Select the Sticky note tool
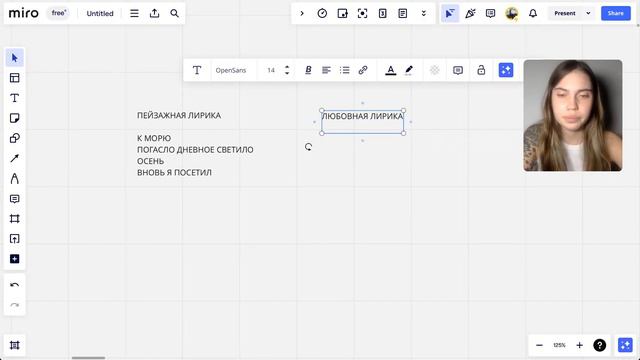Image resolution: width=640 pixels, height=360 pixels. 15,118
